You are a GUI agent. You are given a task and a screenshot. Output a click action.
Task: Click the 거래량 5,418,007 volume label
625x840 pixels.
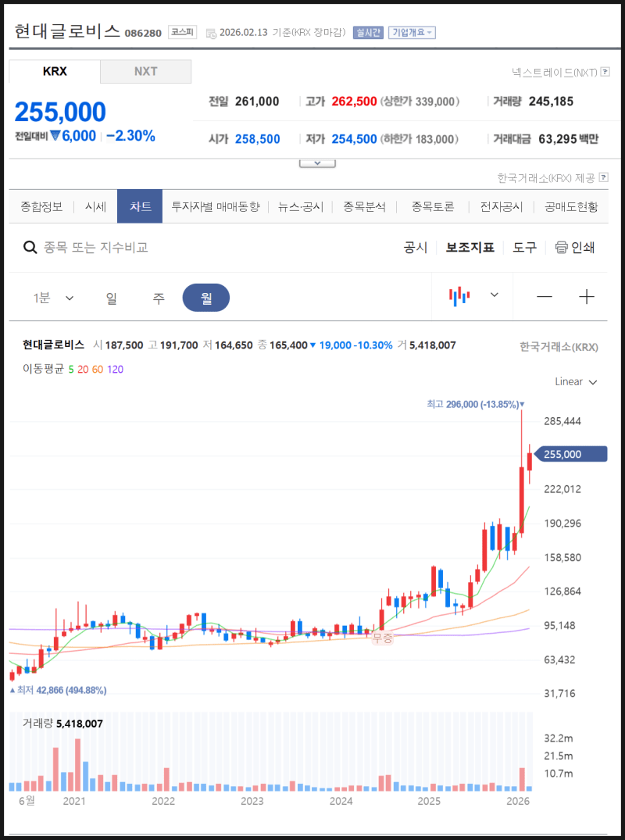[x=62, y=724]
